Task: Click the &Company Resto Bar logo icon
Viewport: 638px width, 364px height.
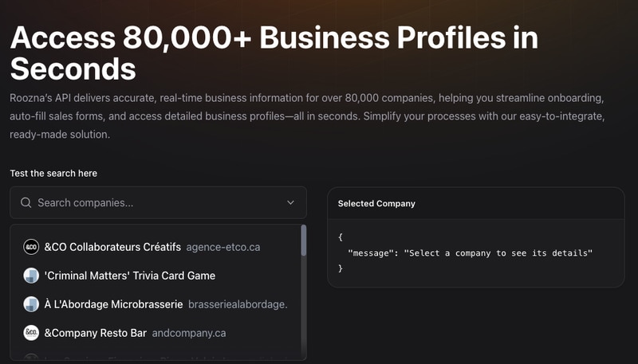Action: click(x=31, y=333)
